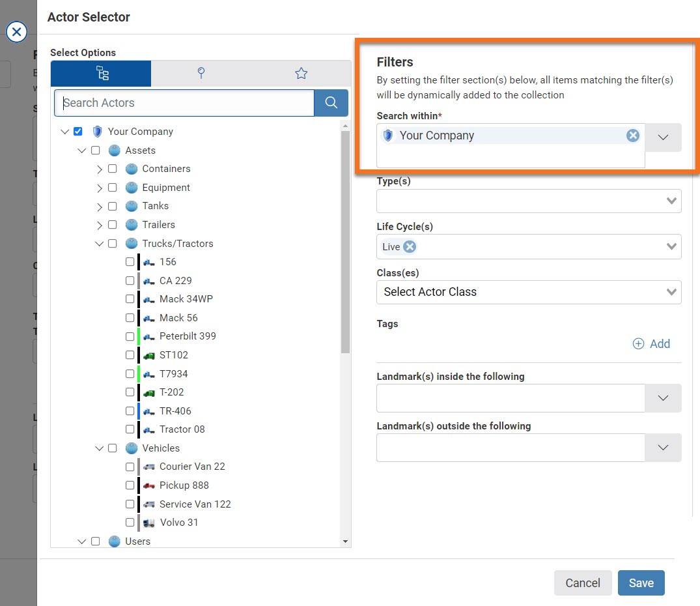
Task: Click the Add link under Tags
Action: 652,343
